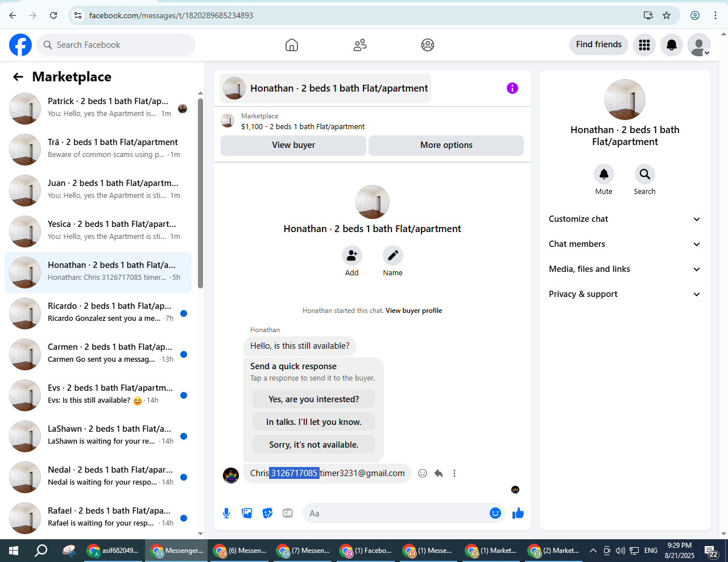The width and height of the screenshot is (728, 562).
Task: Open the Facebook logo home link
Action: click(20, 45)
